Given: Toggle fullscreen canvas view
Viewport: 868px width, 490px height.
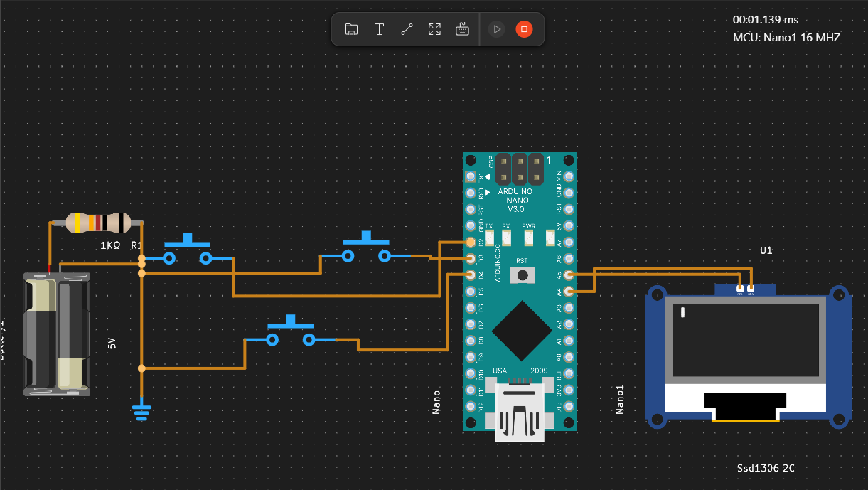Looking at the screenshot, I should tap(434, 29).
